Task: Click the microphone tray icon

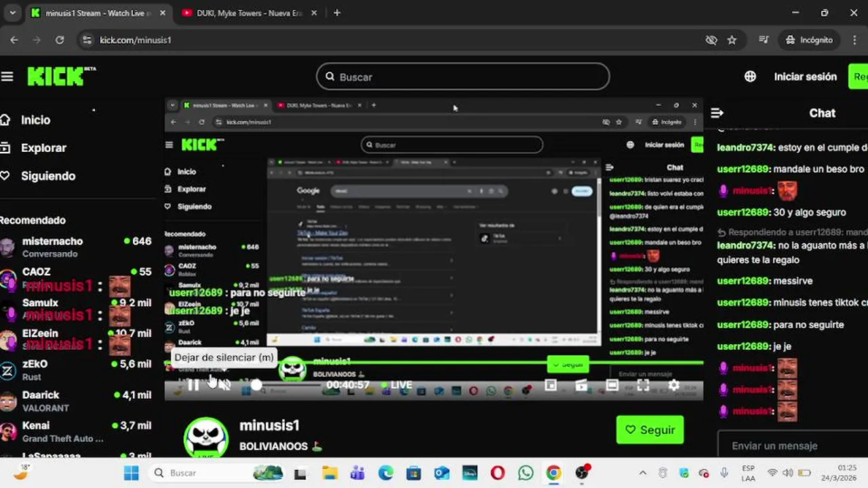Action: coord(724,473)
